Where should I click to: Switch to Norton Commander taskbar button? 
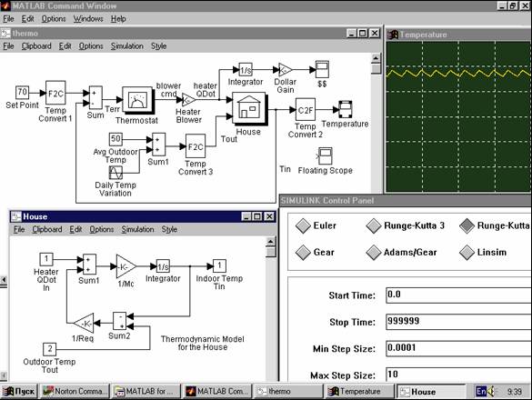click(x=75, y=392)
